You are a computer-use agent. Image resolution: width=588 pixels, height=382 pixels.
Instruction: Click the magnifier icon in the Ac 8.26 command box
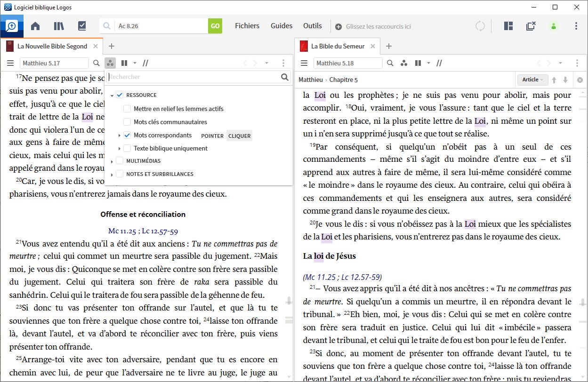point(107,26)
